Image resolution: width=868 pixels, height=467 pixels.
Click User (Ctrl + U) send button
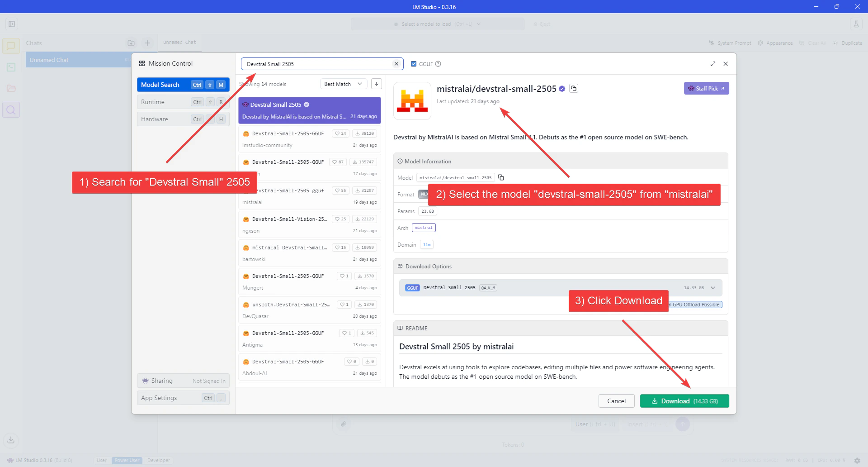pyautogui.click(x=595, y=424)
